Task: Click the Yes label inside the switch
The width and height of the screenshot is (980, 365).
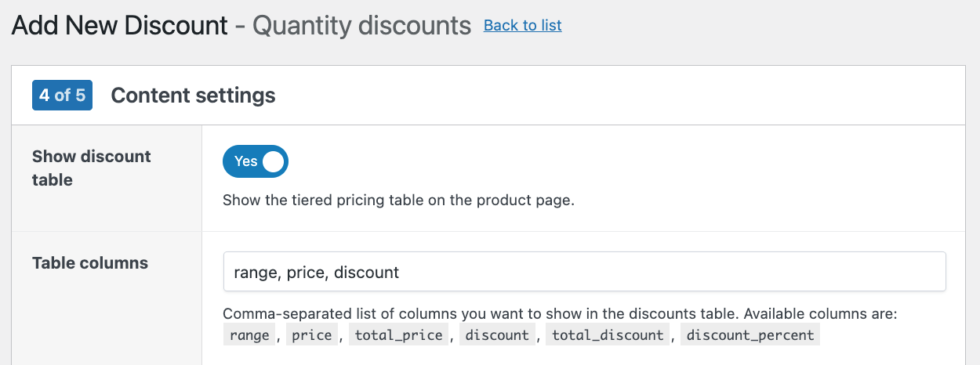Action: [245, 161]
